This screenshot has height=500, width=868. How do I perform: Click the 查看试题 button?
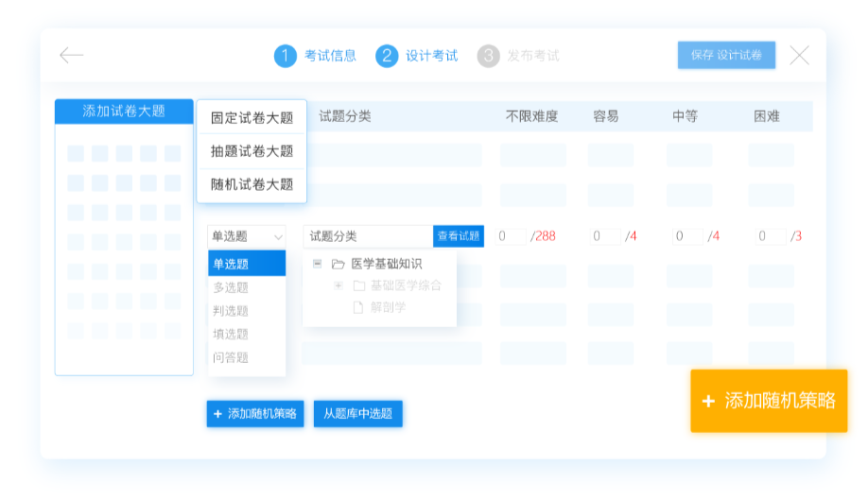tap(459, 236)
